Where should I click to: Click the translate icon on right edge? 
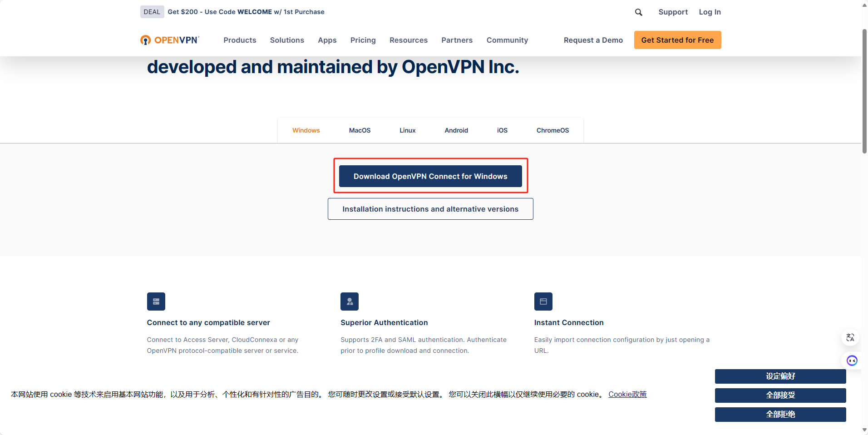coord(850,338)
